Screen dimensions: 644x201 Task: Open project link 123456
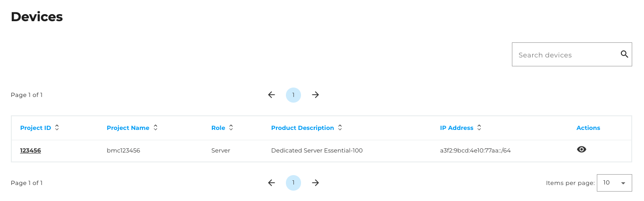tap(30, 151)
